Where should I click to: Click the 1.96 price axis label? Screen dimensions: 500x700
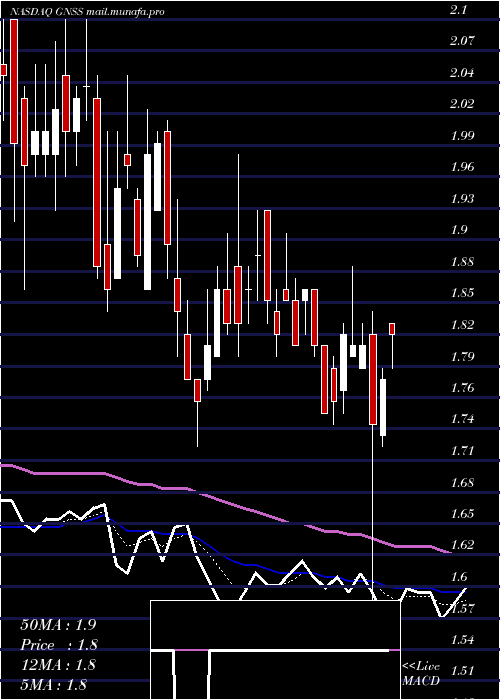pos(462,167)
